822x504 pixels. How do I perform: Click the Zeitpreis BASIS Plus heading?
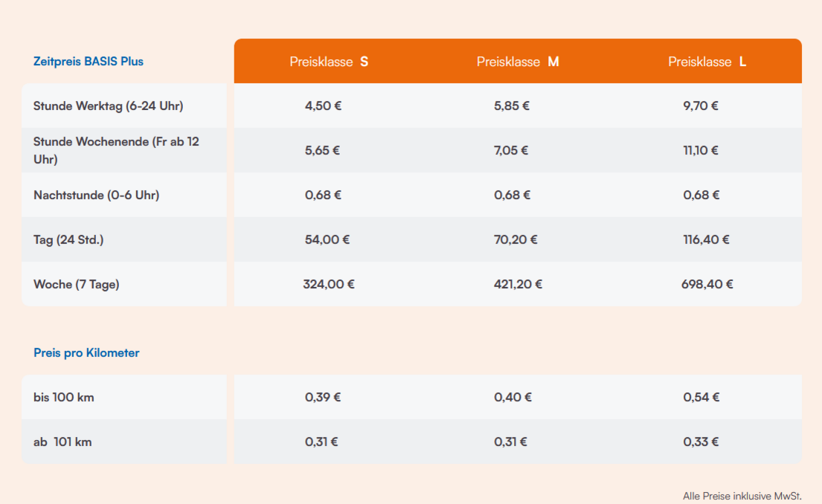coord(89,62)
